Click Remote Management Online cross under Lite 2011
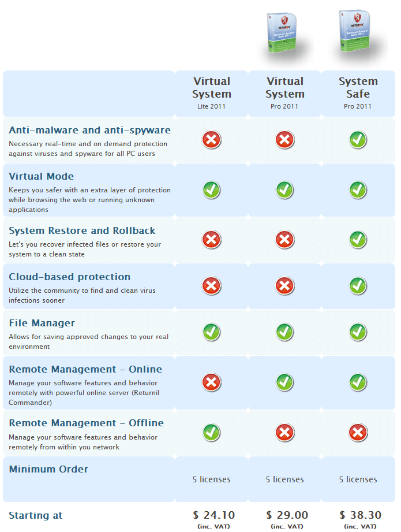Screen dimensions: 401x532 tap(212, 382)
